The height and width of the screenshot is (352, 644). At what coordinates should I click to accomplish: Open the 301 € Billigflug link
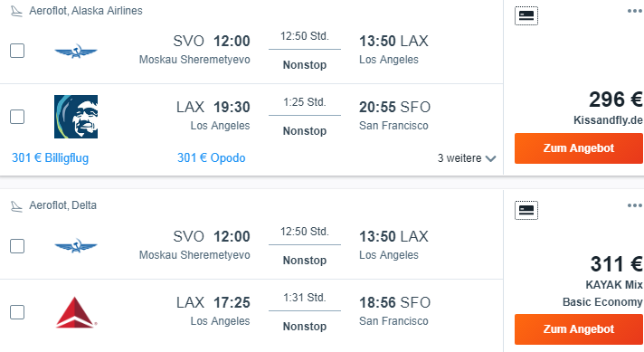tap(50, 158)
